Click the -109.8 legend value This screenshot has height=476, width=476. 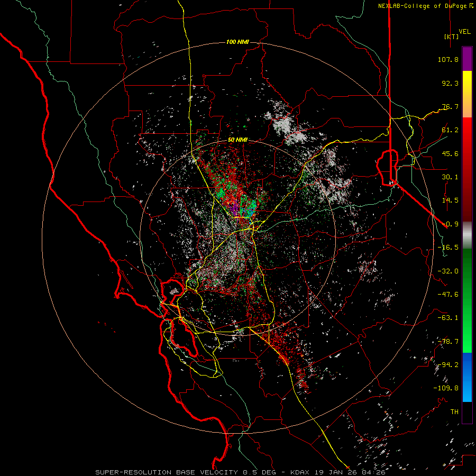(446, 388)
